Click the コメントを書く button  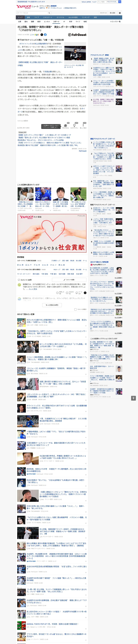[69, 280]
